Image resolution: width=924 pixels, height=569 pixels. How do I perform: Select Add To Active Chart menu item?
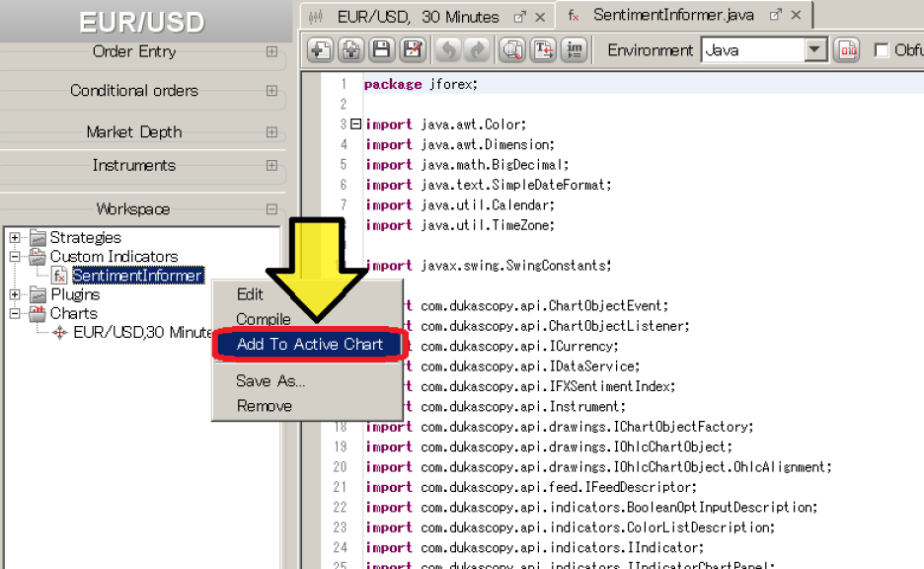(309, 345)
